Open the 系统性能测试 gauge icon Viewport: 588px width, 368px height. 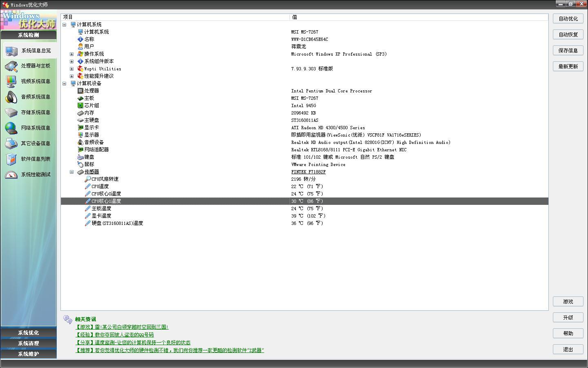coord(11,175)
